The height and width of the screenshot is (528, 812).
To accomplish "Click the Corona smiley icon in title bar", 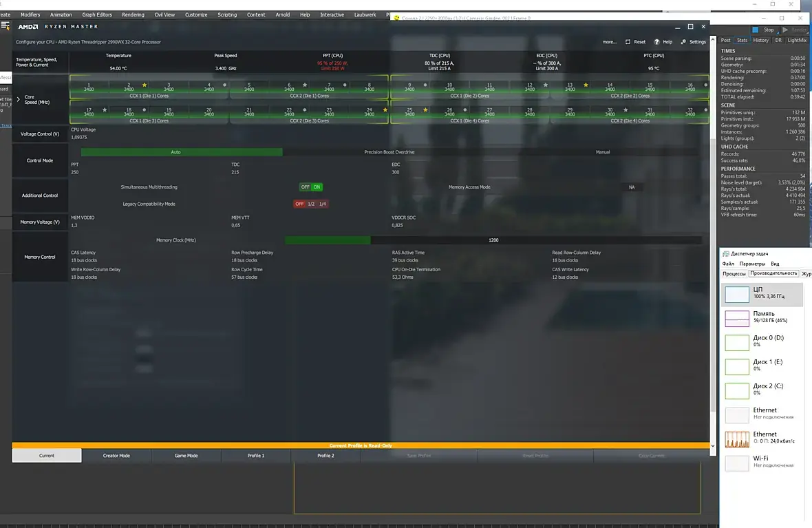I will [396, 18].
